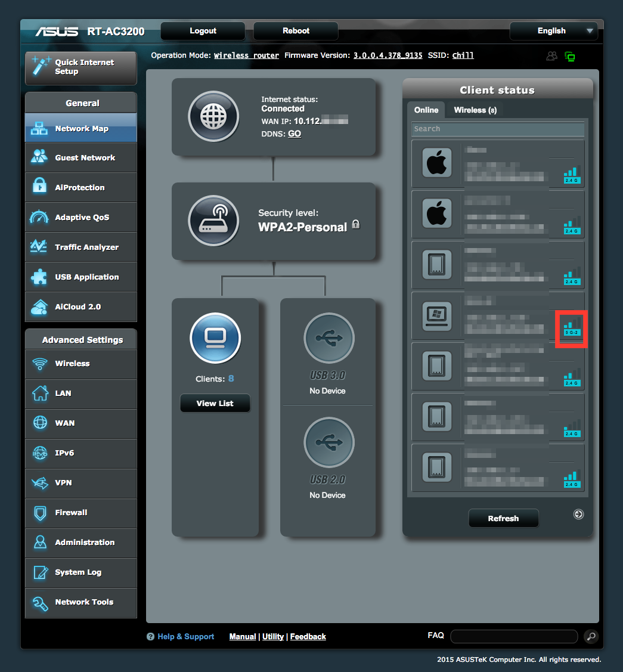Click the Clients computer icon
Viewport: 623px width, 672px height.
215,338
